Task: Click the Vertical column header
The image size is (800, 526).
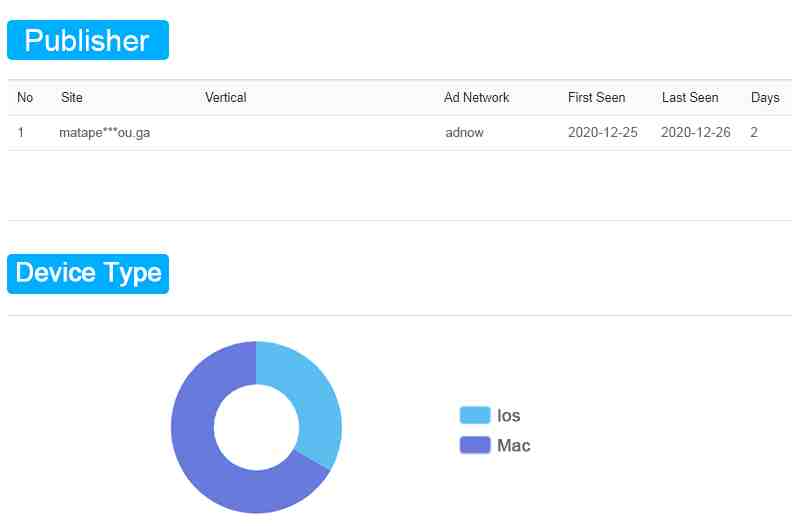Action: (226, 97)
